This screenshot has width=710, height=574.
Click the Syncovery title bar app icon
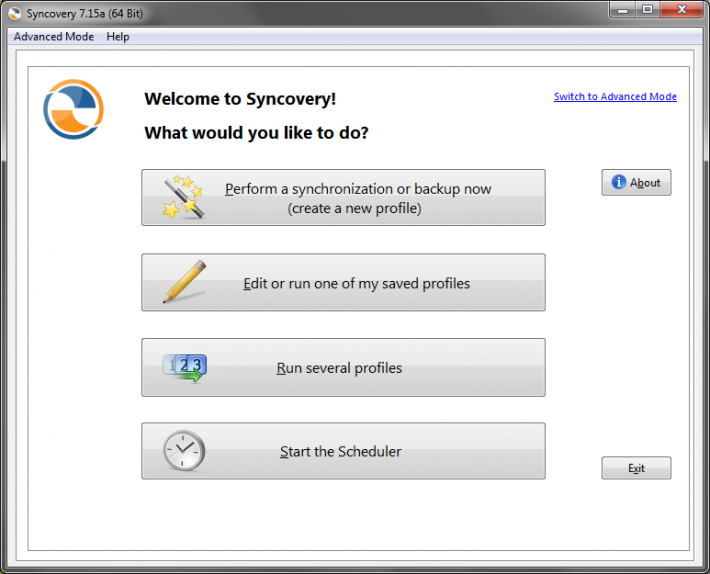coord(14,14)
